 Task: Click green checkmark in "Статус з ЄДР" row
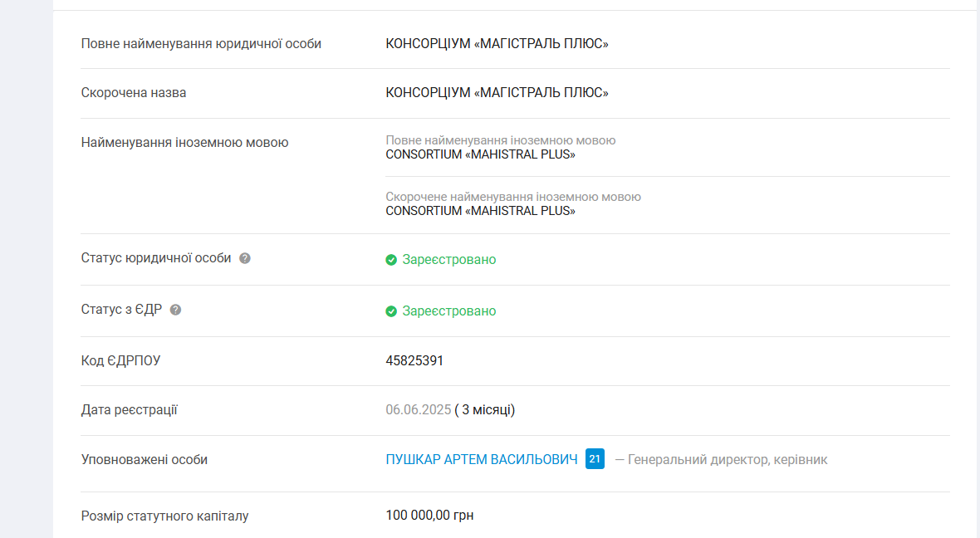pos(391,311)
